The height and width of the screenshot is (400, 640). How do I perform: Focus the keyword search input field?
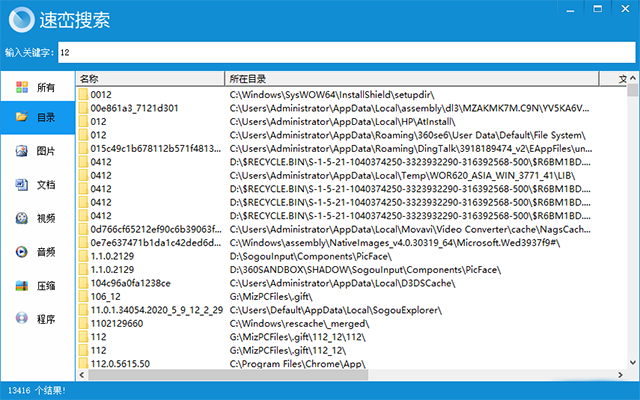[347, 52]
